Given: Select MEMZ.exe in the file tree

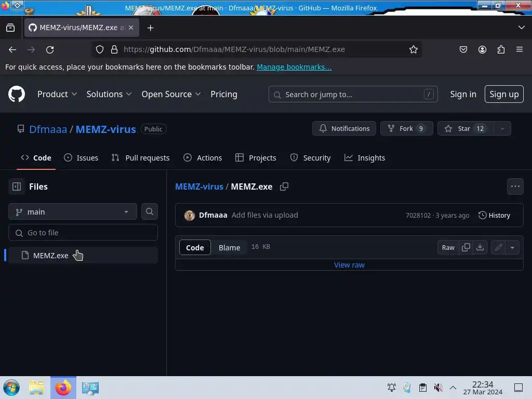Looking at the screenshot, I should click(83, 255).
